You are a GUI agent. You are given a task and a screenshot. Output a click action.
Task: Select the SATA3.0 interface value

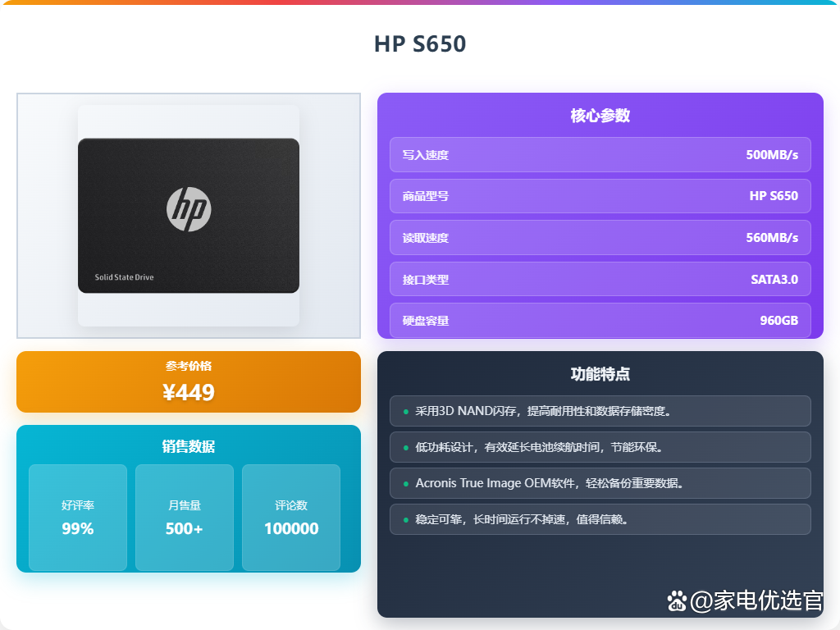pyautogui.click(x=774, y=279)
